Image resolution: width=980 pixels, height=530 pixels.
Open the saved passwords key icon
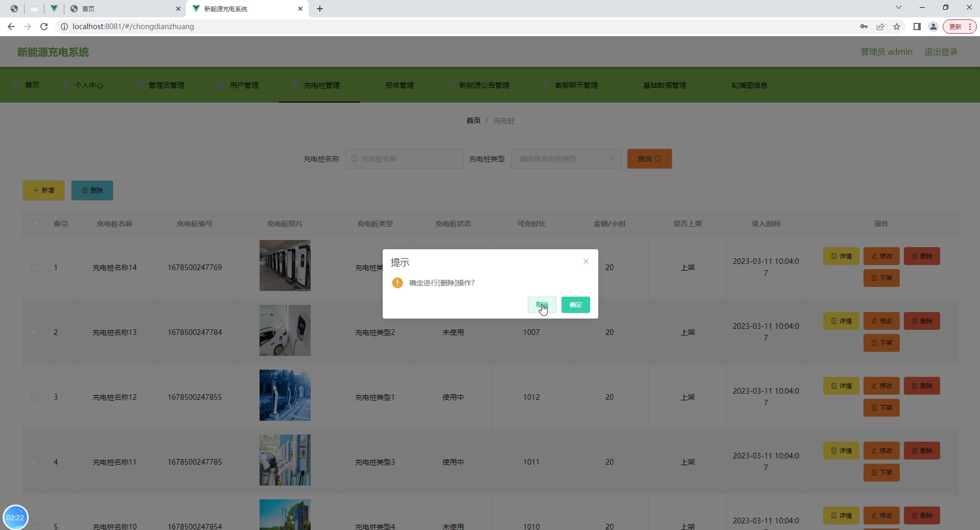864,27
